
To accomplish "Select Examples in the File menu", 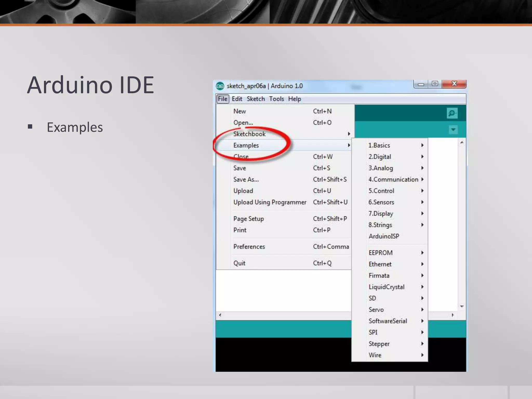I will tap(284, 145).
